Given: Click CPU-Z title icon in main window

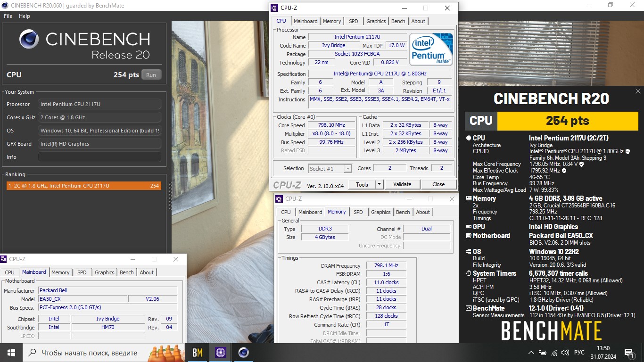Looking at the screenshot, I should (274, 8).
